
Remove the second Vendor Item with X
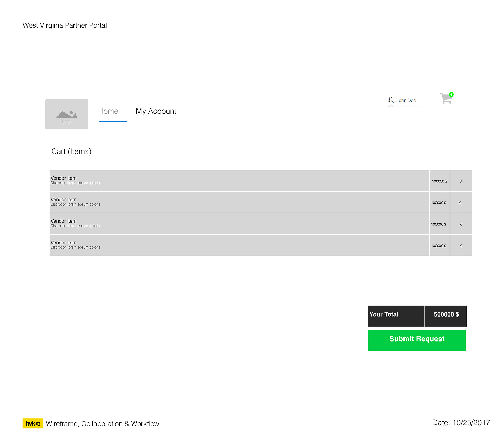pos(460,203)
